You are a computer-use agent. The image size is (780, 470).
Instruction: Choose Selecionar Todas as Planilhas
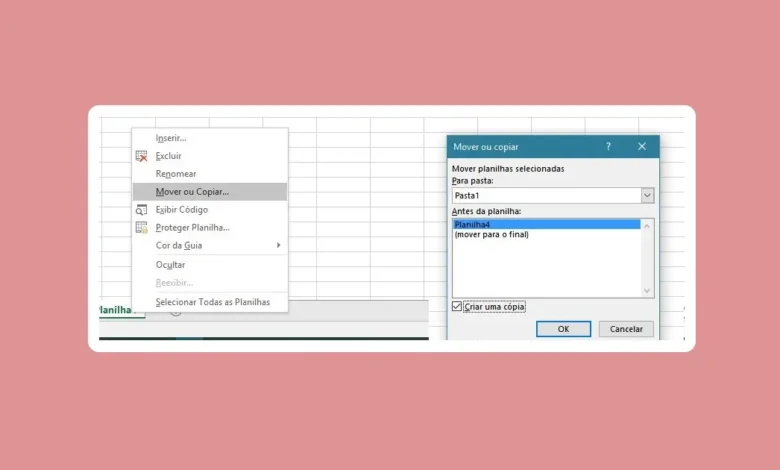pos(210,302)
